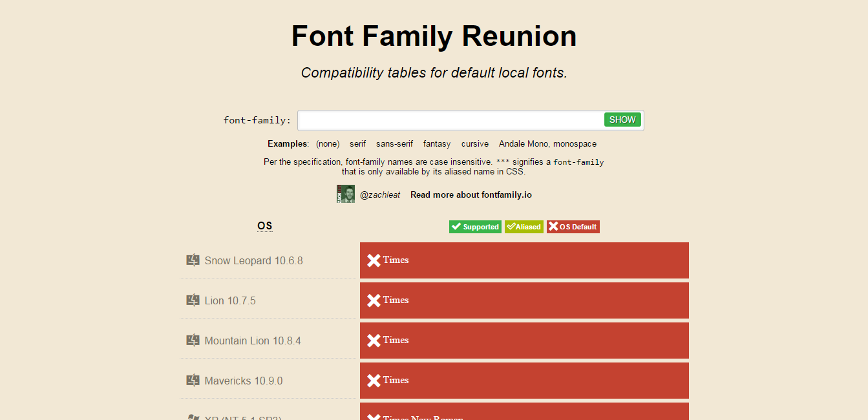This screenshot has width=868, height=420.
Task: Click the X icon in Mountain Lion's Times row
Action: click(374, 341)
